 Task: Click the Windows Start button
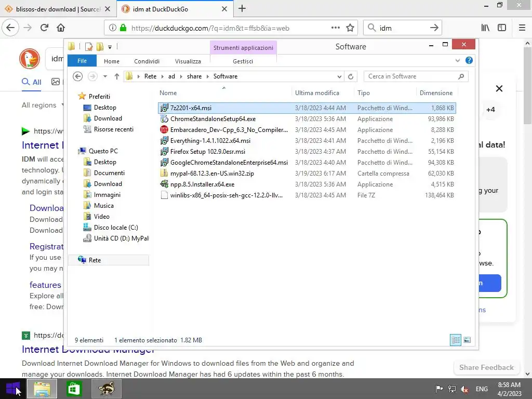13,389
